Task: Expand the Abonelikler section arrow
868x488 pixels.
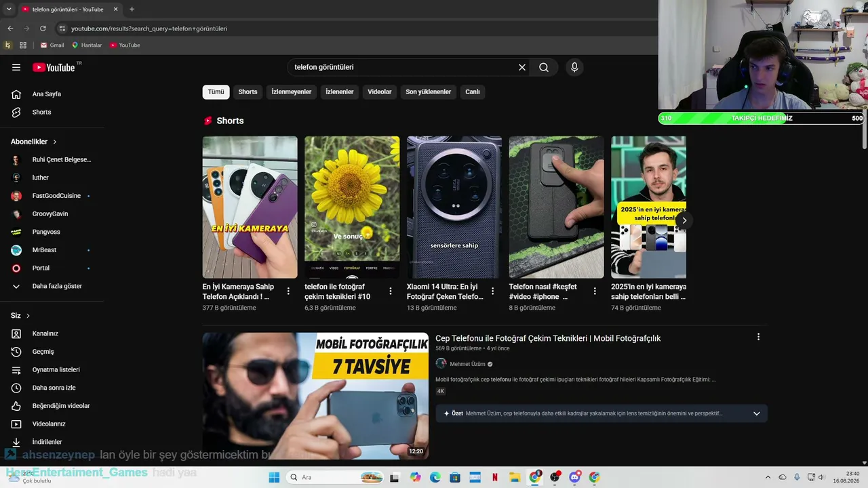Action: pyautogui.click(x=55, y=142)
